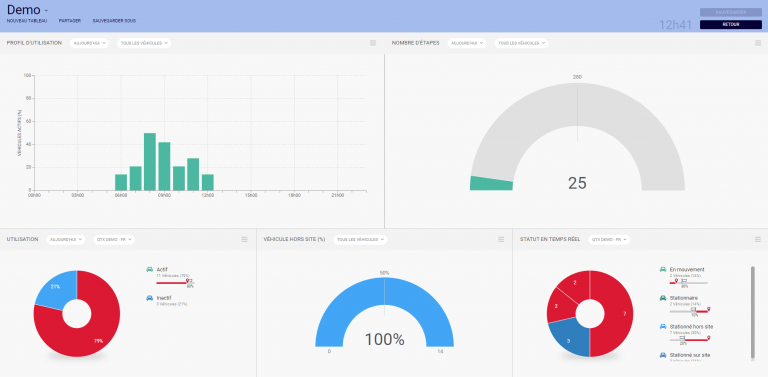This screenshot has height=377, width=768.
Task: Open the Statut en temps réel panel menu icon
Action: (x=758, y=239)
